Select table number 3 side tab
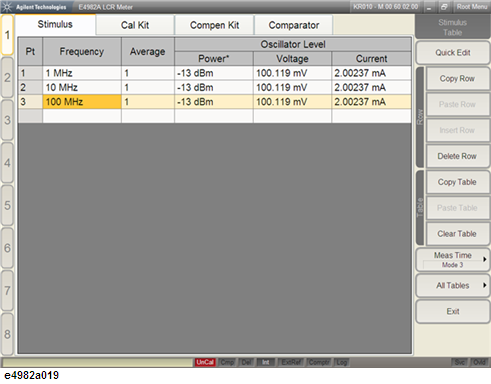The height and width of the screenshot is (384, 491). 7,120
